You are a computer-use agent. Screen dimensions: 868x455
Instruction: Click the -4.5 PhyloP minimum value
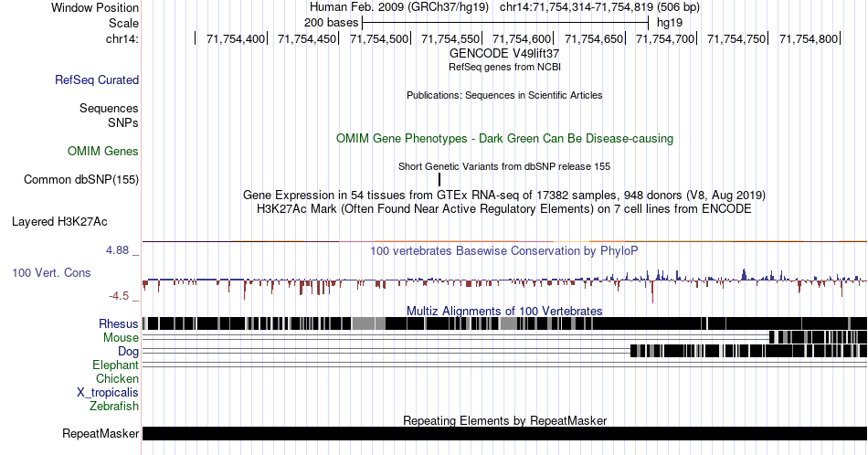(119, 296)
